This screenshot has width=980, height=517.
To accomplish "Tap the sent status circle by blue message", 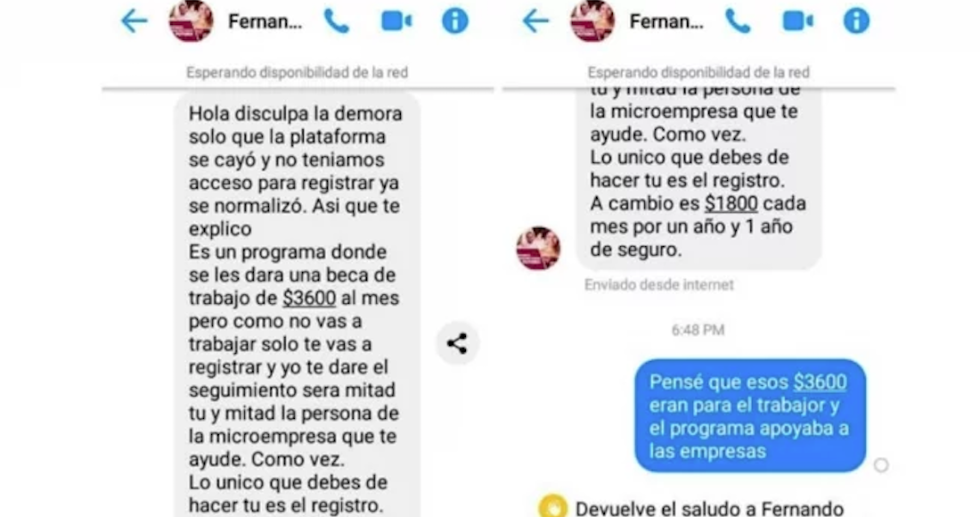I will coord(881,465).
